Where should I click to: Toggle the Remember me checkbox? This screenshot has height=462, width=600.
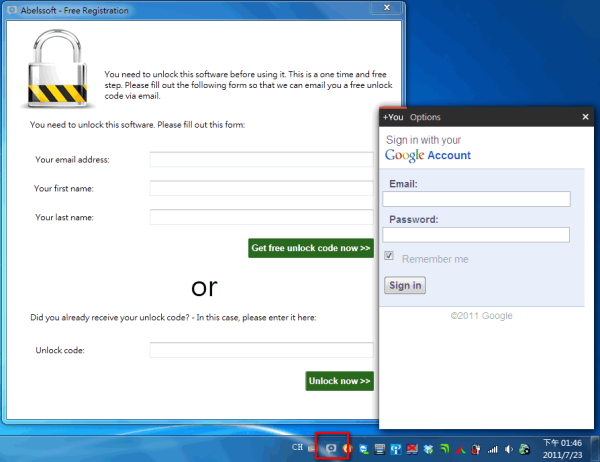click(x=390, y=258)
